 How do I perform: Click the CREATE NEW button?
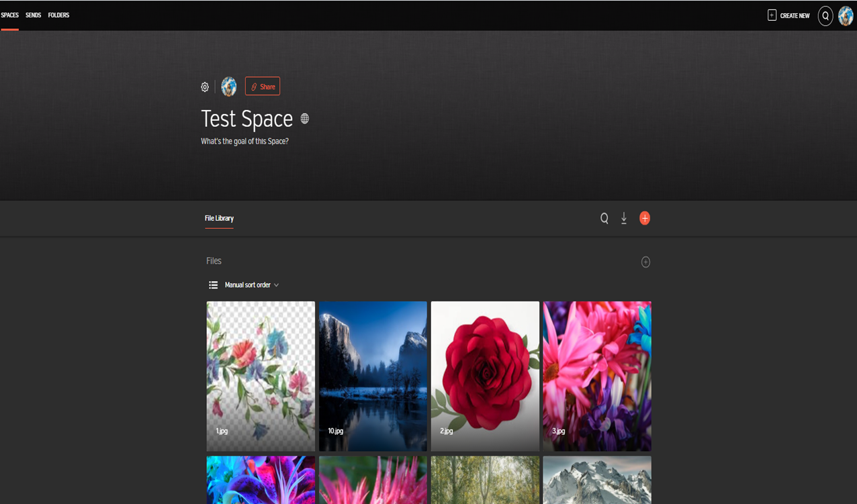point(788,15)
